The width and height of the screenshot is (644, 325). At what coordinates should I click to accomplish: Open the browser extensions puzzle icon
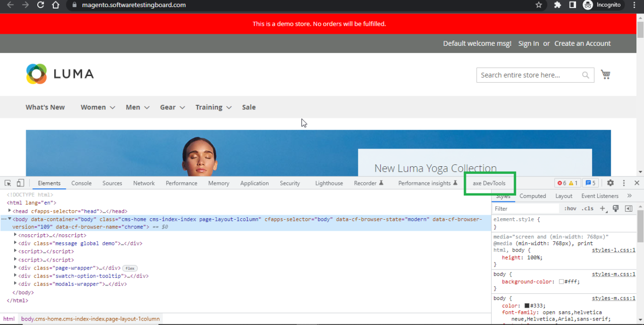coord(557,5)
